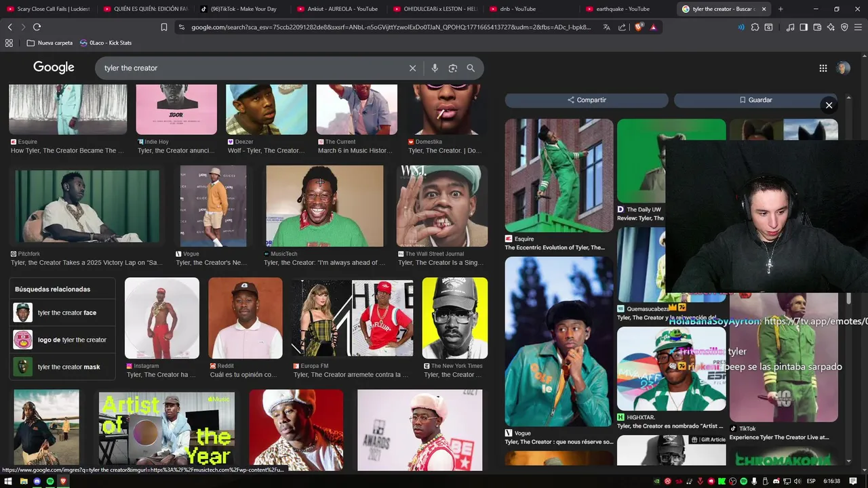868x488 pixels.
Task: Open the music playlist note icon
Action: pyautogui.click(x=790, y=27)
